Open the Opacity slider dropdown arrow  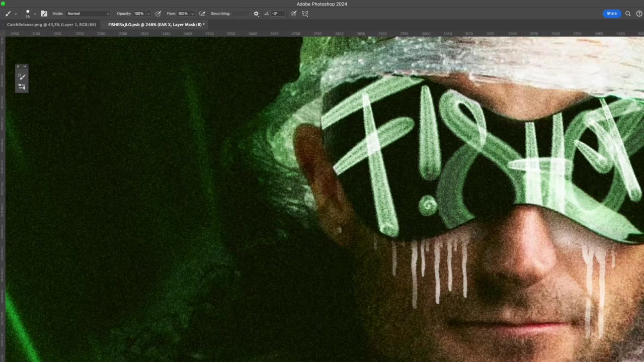[x=148, y=14]
